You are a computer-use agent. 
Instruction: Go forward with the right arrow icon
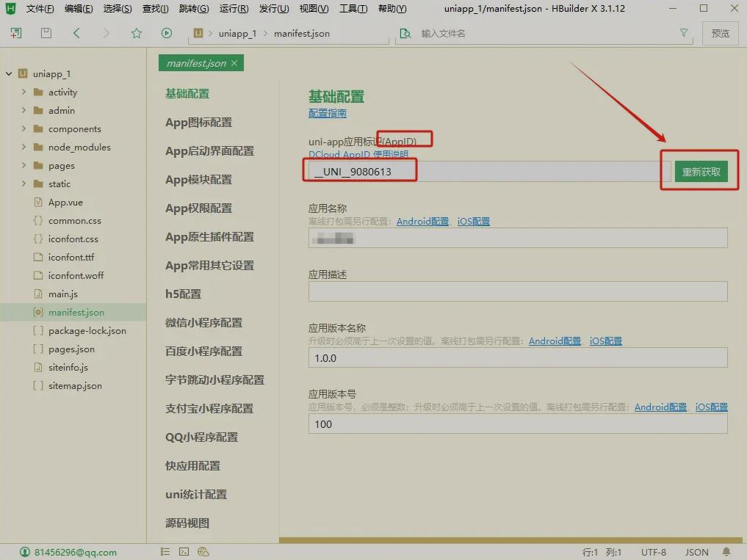pos(106,33)
